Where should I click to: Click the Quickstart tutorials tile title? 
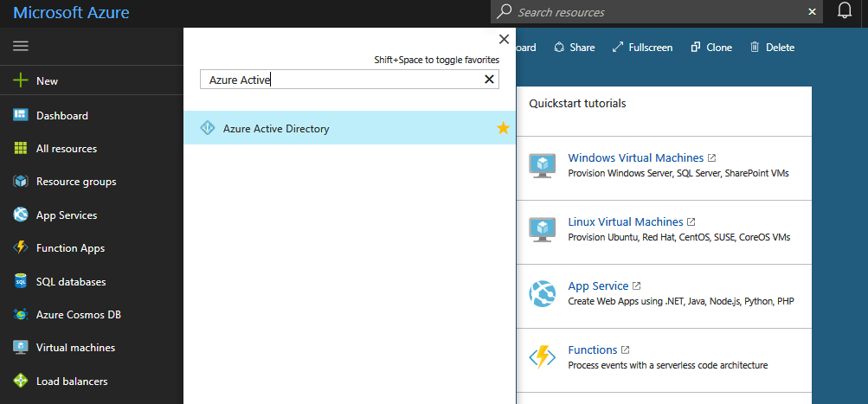click(577, 104)
